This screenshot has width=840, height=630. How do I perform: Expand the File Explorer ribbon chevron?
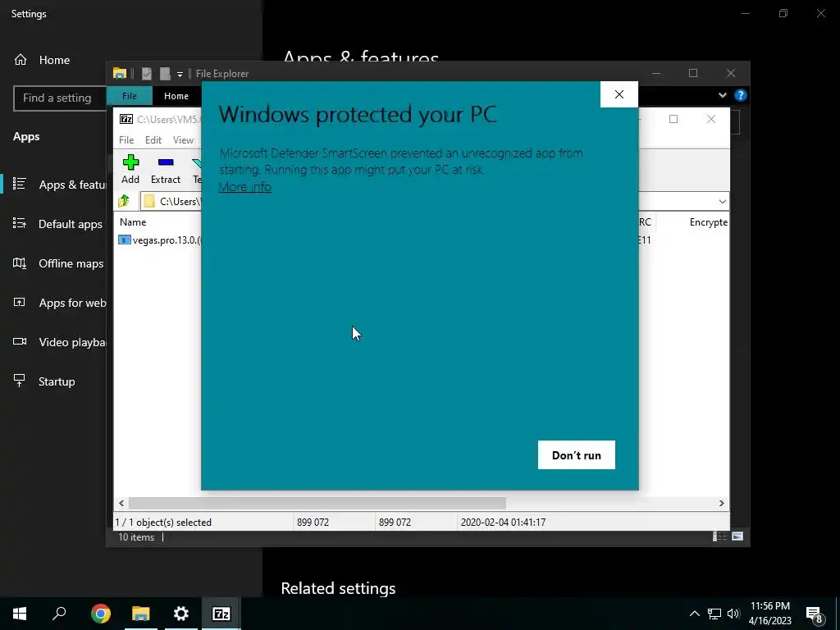pyautogui.click(x=722, y=95)
